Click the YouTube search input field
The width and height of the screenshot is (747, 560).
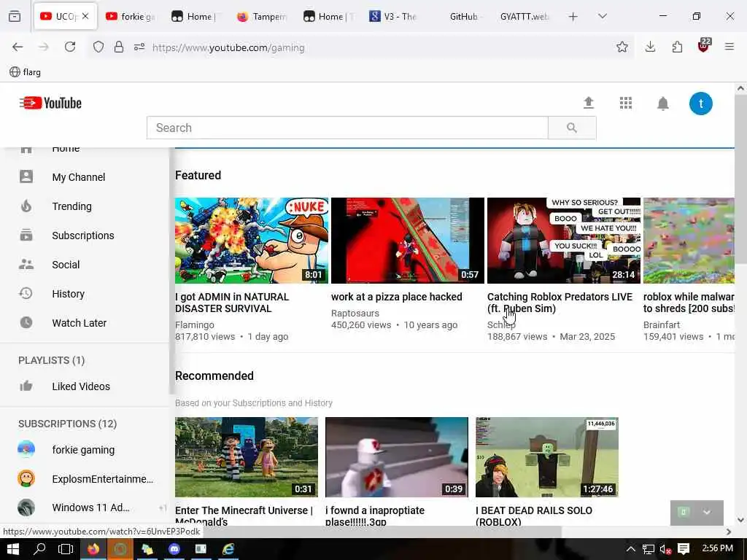point(347,128)
